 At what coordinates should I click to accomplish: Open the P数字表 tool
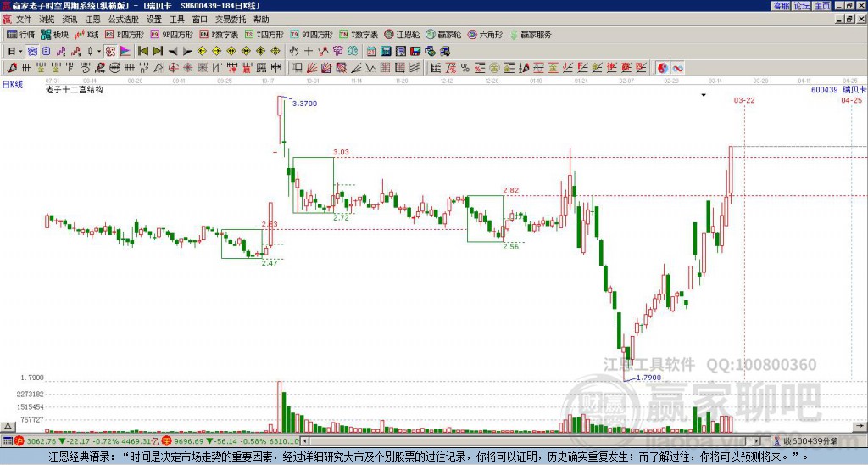point(219,34)
